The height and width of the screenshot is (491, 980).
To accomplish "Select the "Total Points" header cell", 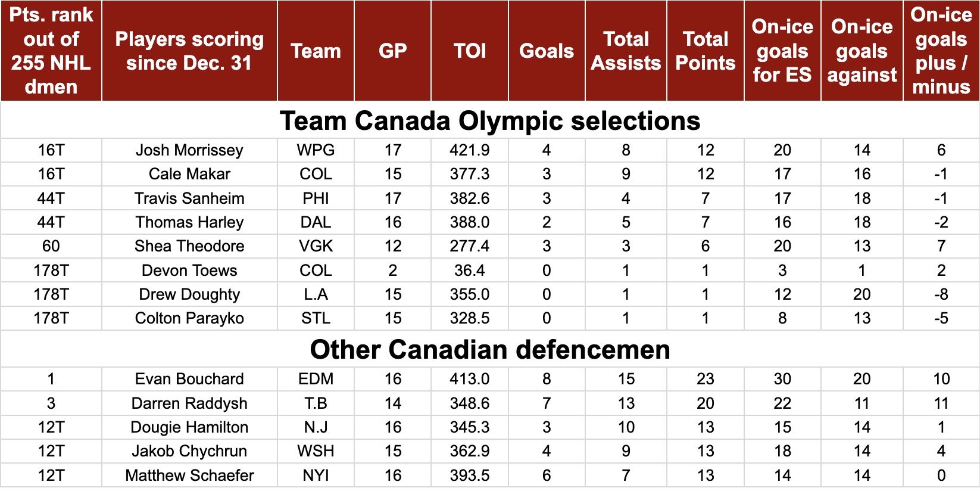I will (705, 51).
